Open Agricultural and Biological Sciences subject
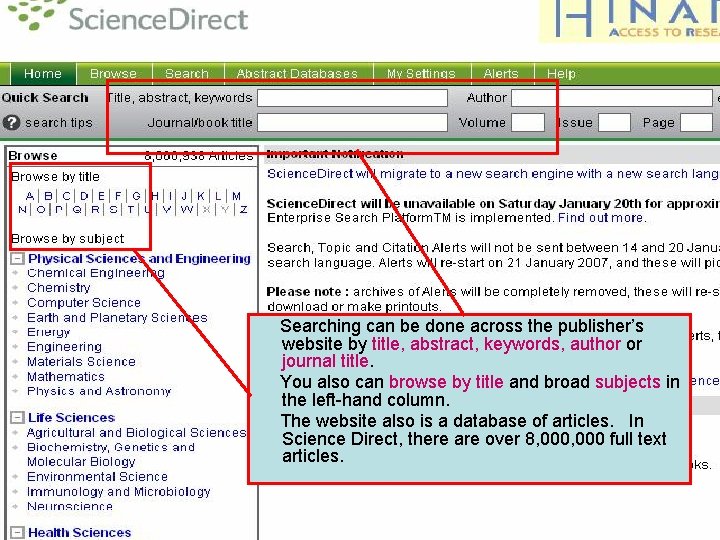Image resolution: width=720 pixels, height=540 pixels. [x=136, y=433]
